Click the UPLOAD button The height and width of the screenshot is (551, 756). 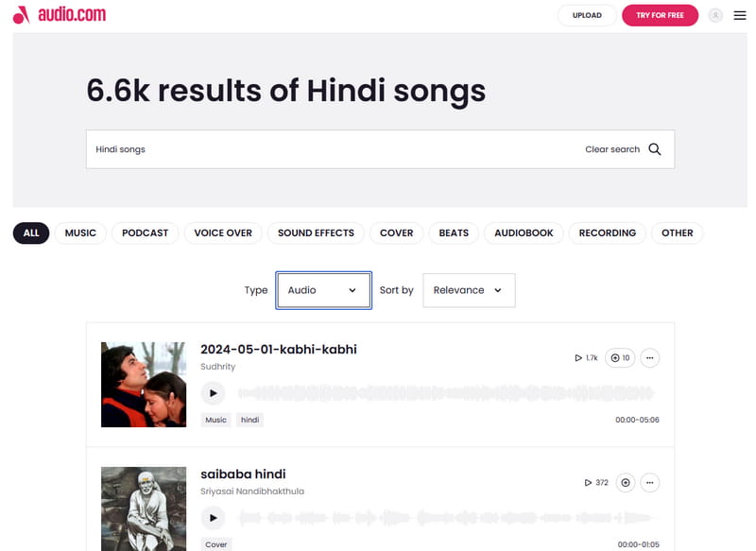tap(587, 15)
